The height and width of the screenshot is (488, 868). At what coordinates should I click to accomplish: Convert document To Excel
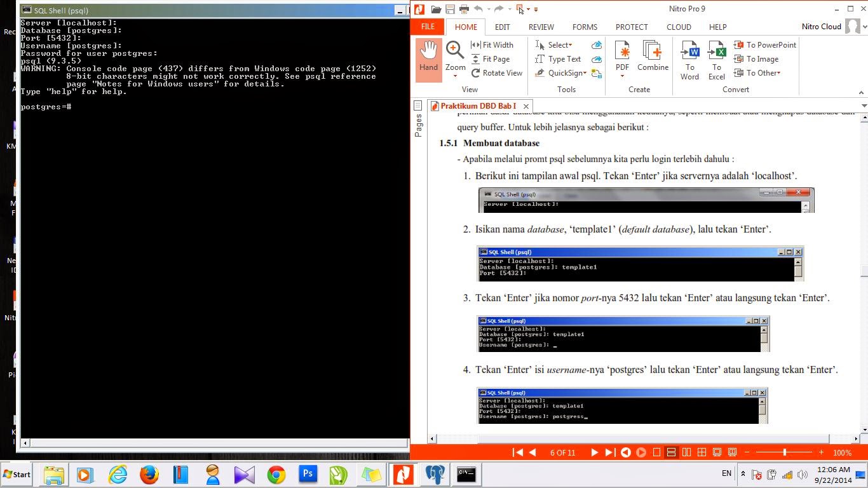717,60
